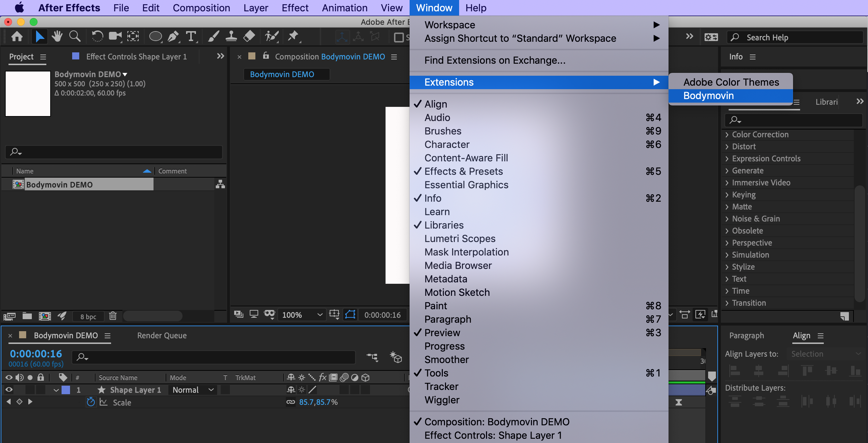Click the Home icon in toolbar
The width and height of the screenshot is (868, 443).
point(17,36)
